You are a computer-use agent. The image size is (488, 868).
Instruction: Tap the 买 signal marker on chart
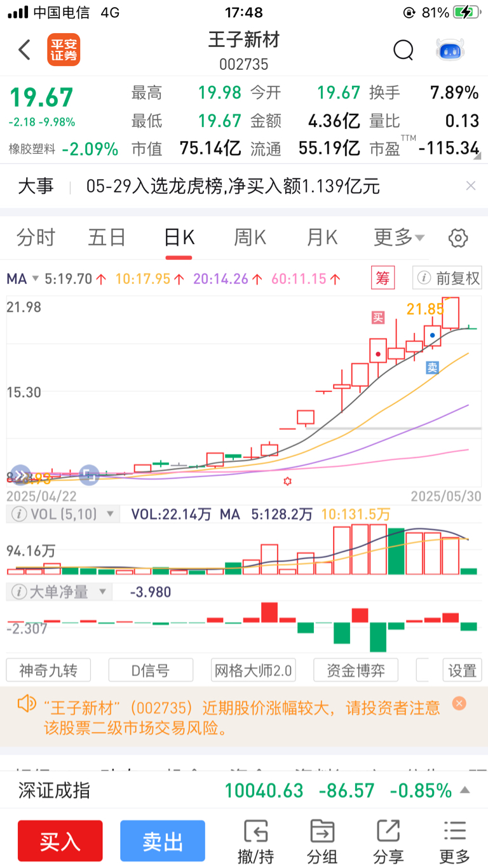[x=379, y=318]
